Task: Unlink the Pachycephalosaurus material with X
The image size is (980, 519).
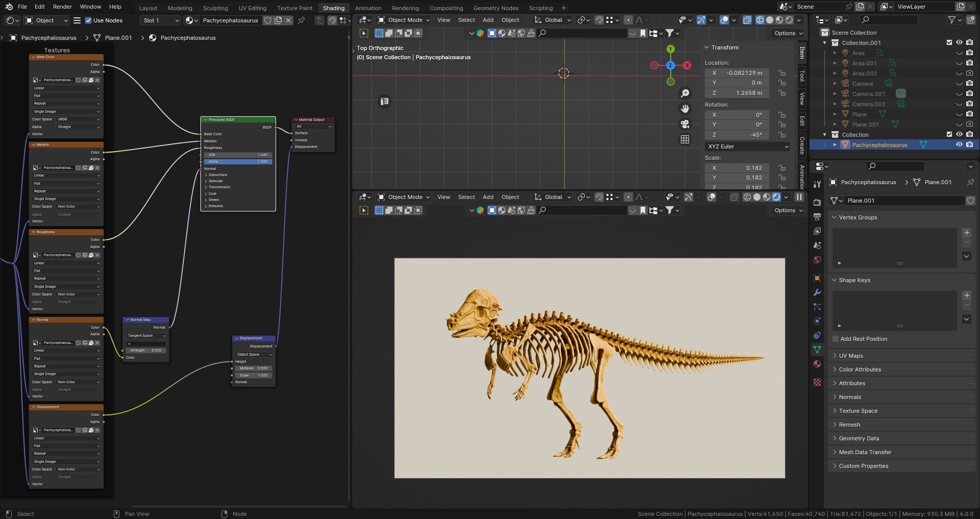Action: pos(288,20)
